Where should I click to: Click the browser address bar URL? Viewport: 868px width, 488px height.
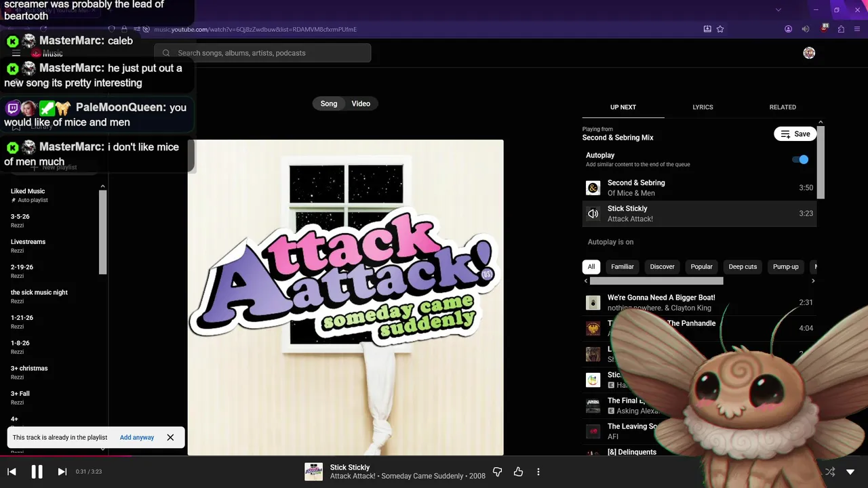(x=255, y=29)
